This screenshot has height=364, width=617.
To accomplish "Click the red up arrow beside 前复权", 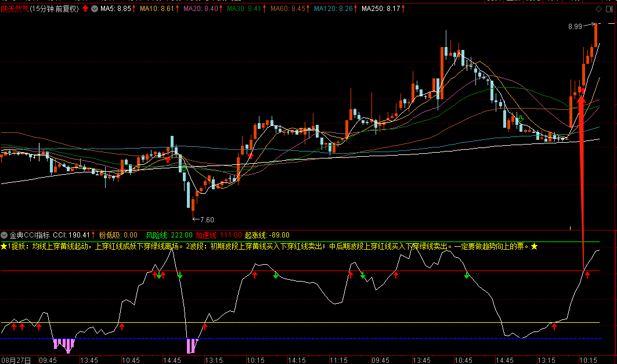I will (85, 9).
